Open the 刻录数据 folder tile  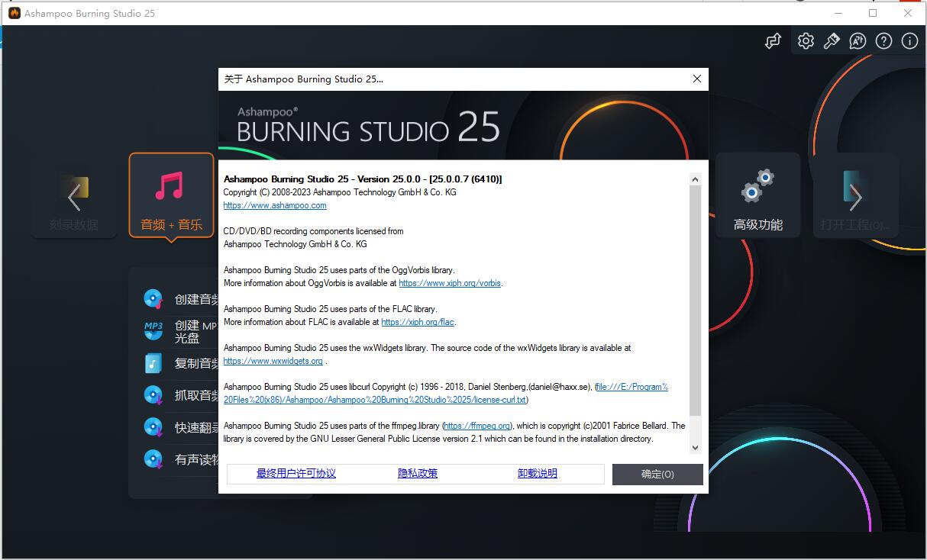(74, 195)
